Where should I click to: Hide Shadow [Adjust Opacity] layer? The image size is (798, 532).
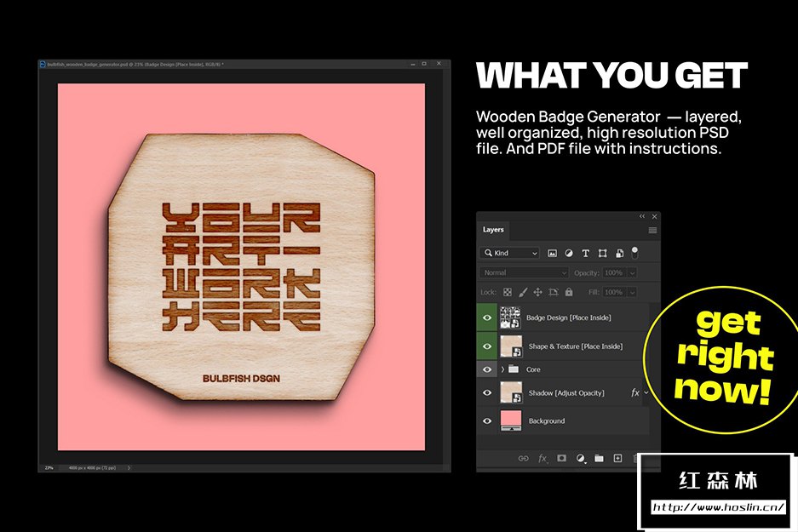tap(487, 392)
